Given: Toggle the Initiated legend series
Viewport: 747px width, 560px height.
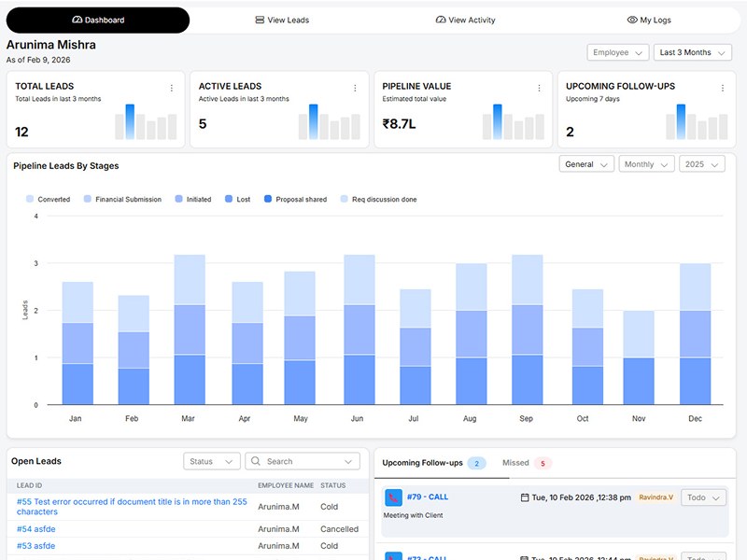Looking at the screenshot, I should (193, 199).
